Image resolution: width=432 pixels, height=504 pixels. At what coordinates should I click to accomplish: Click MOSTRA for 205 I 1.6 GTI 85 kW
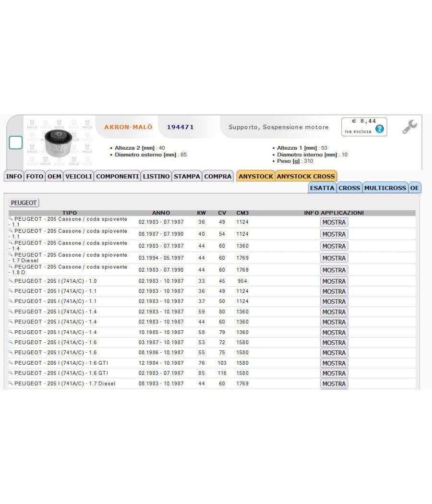pyautogui.click(x=334, y=373)
